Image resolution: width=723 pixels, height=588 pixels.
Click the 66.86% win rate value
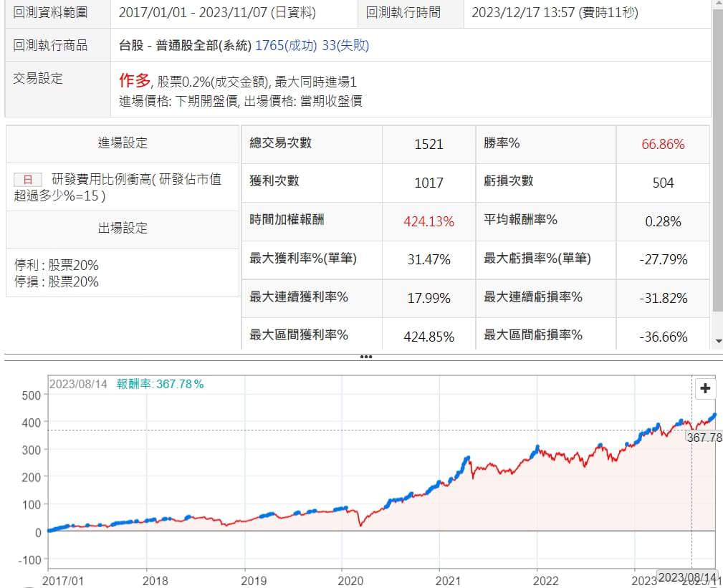663,144
